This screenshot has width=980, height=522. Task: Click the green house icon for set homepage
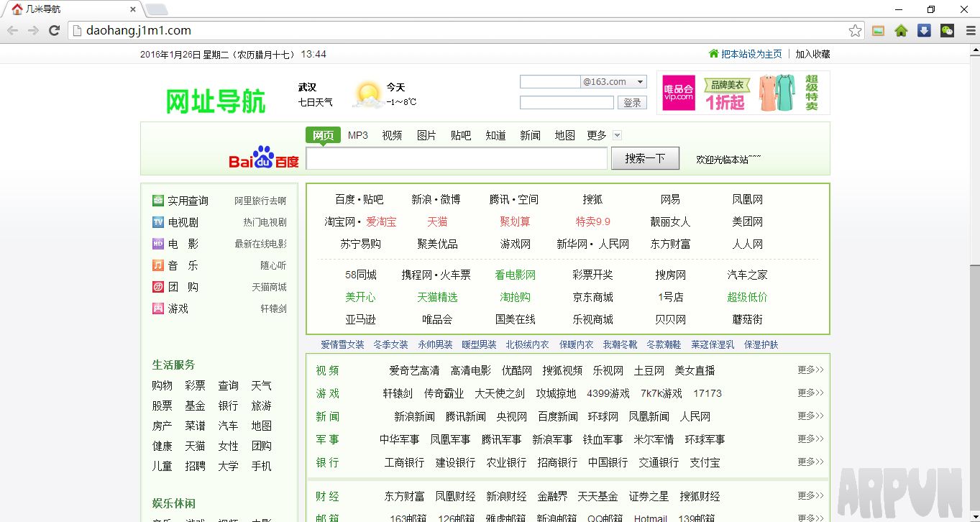[713, 54]
